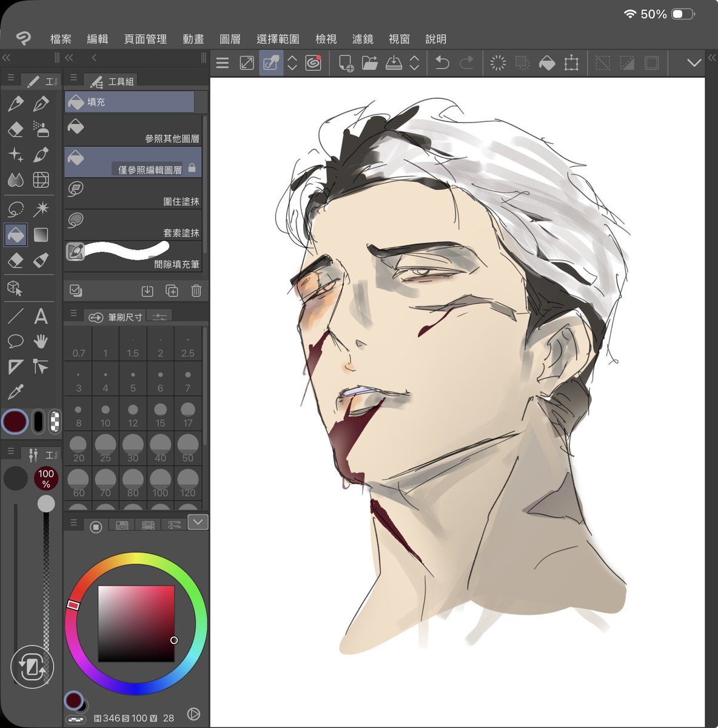Select the Pen tool
Screen dimensions: 718x728
pyautogui.click(x=16, y=104)
